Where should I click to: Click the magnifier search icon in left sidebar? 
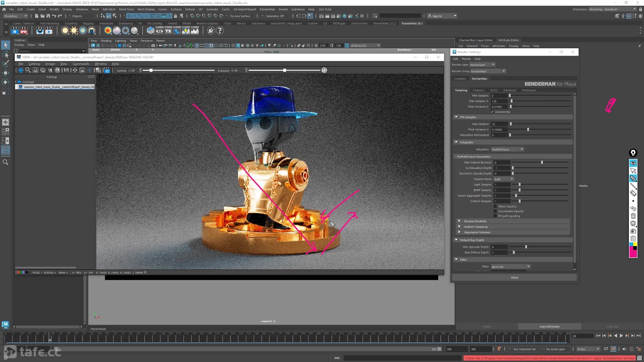[x=5, y=162]
